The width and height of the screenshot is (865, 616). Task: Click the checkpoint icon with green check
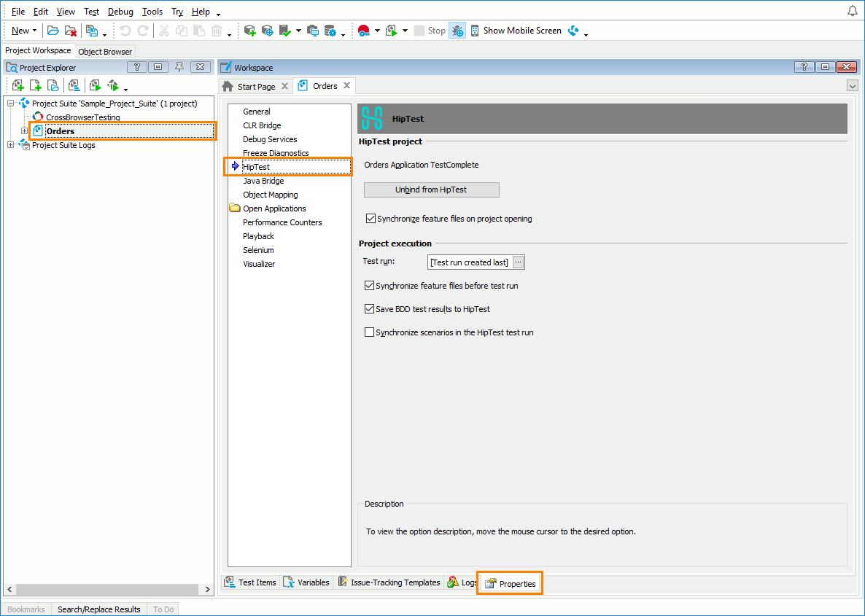pos(285,31)
